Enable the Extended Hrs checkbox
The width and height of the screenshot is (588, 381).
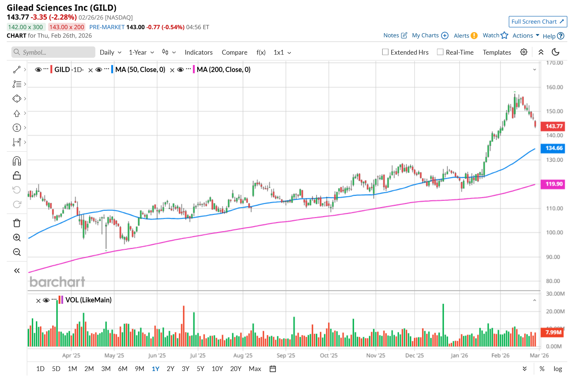tap(385, 52)
